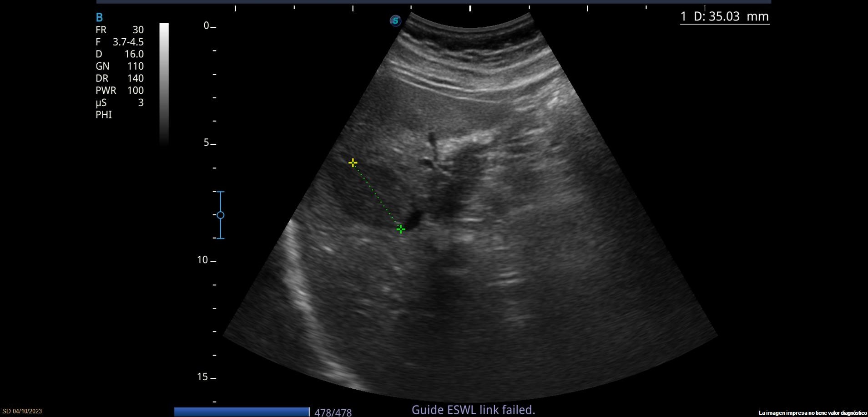Click the grayscale map bar
Image resolution: width=868 pixels, height=417 pixels.
[164, 83]
